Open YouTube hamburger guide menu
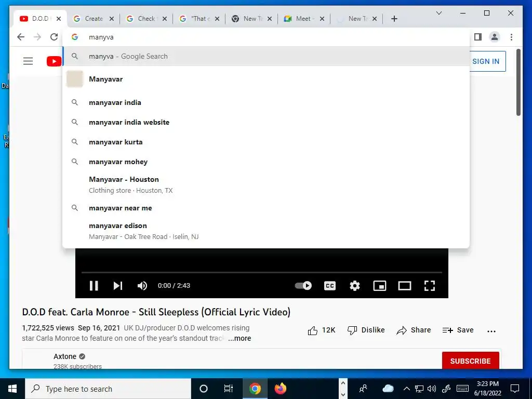Screen dimensions: 532x399 point(28,61)
